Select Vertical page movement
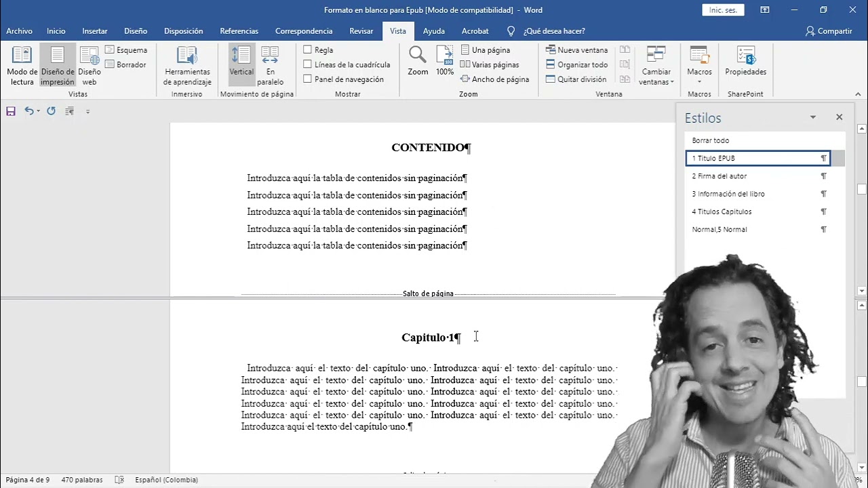868x488 pixels. tap(241, 66)
